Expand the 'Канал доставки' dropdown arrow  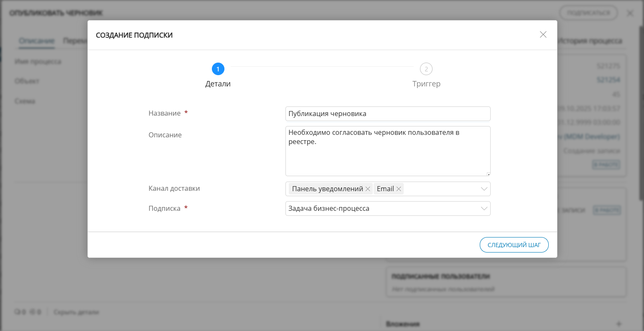[484, 189]
